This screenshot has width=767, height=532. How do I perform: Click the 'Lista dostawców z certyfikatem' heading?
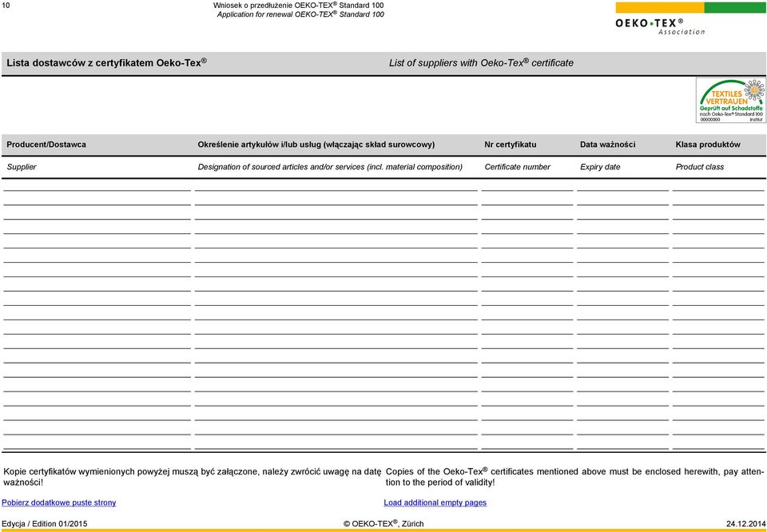[106, 62]
